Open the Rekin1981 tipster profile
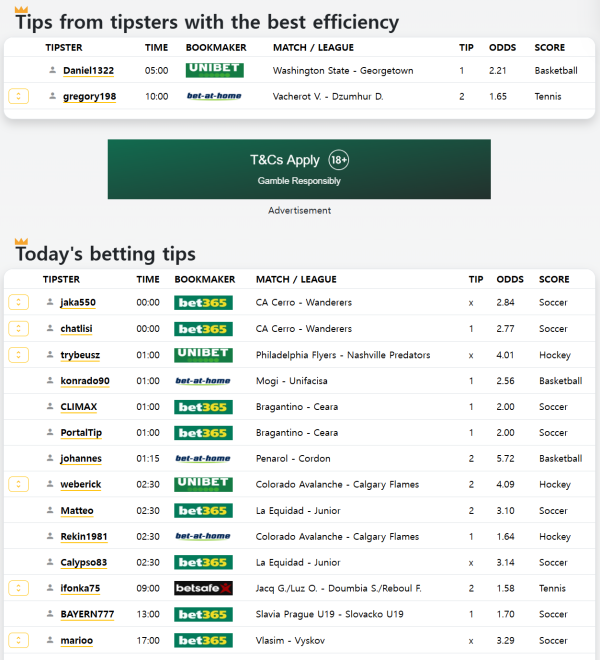The width and height of the screenshot is (600, 660). click(84, 537)
